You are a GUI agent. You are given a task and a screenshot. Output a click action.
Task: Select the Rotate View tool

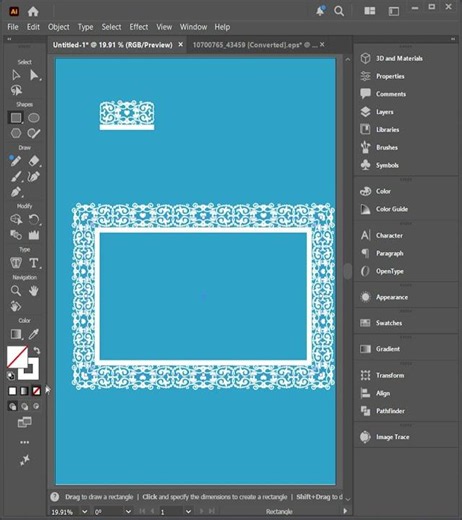[16, 306]
